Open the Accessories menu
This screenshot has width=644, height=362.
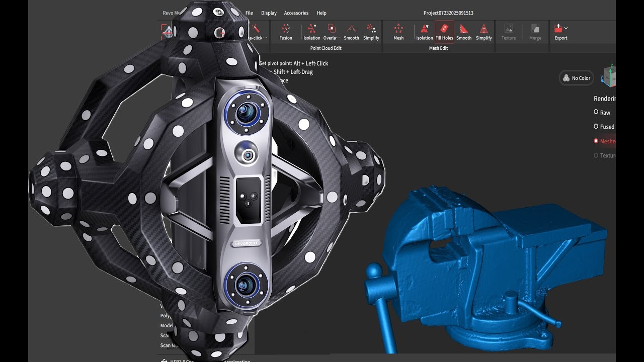pos(296,13)
